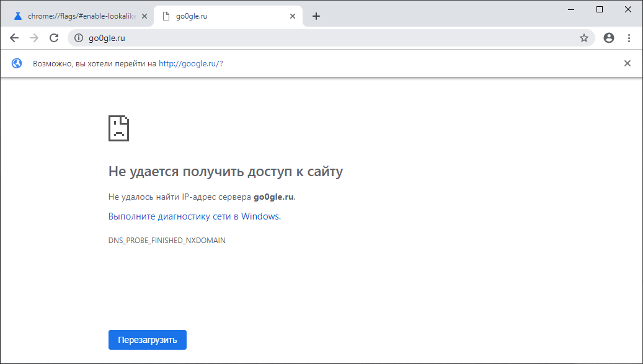
Task: Click the forward navigation arrow
Action: [33, 38]
